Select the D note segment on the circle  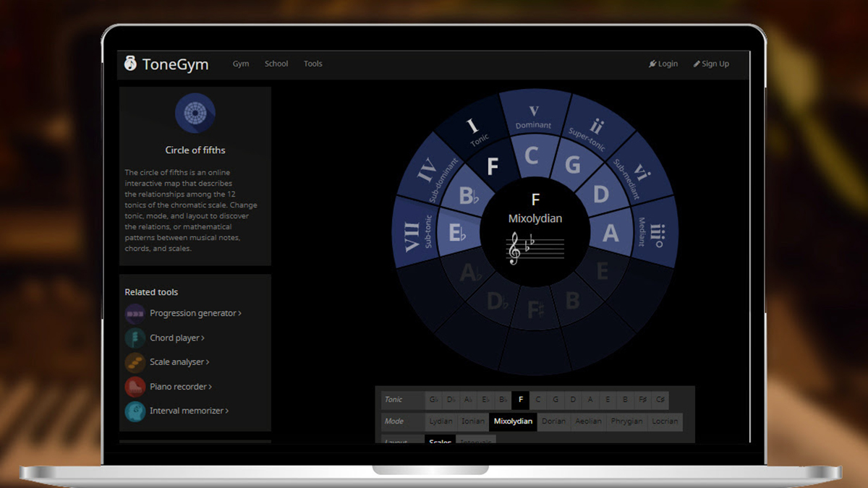[x=600, y=194]
